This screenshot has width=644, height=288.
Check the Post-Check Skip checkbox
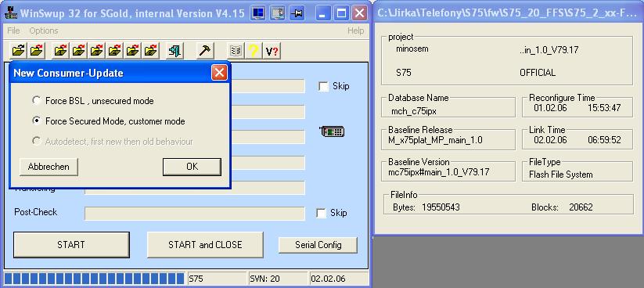pyautogui.click(x=322, y=213)
